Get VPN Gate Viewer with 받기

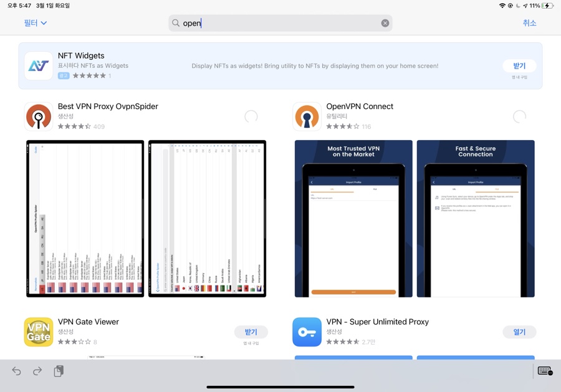click(251, 332)
